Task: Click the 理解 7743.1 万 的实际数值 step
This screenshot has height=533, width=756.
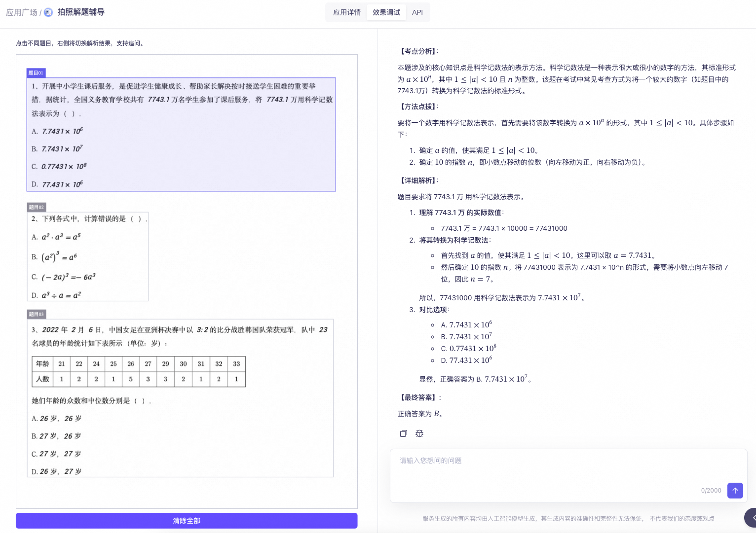Action: point(461,213)
